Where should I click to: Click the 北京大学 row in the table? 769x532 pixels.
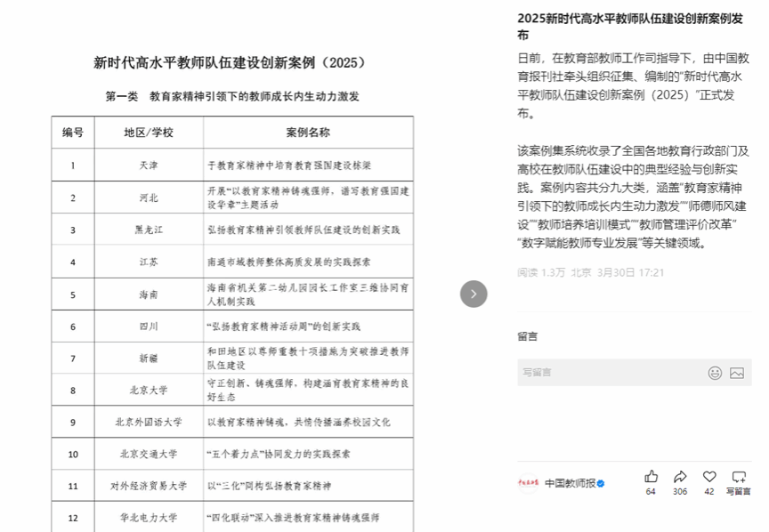(x=148, y=390)
